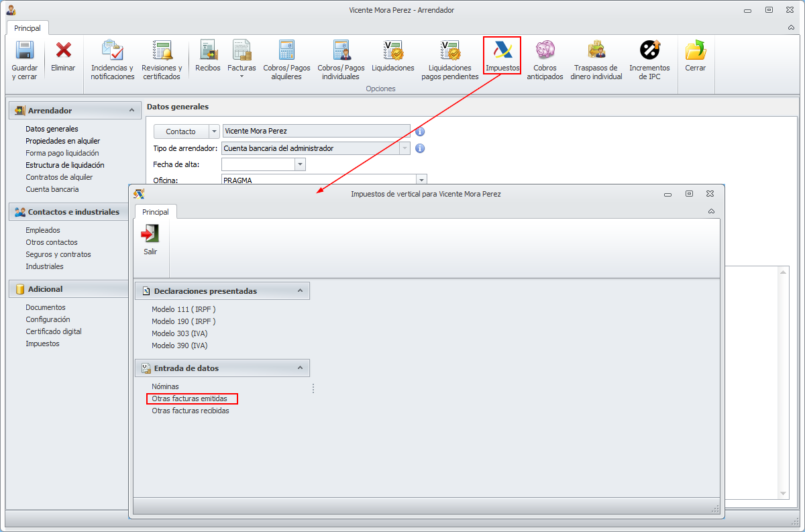
Task: Click the Cerrar folder icon
Action: 696,51
